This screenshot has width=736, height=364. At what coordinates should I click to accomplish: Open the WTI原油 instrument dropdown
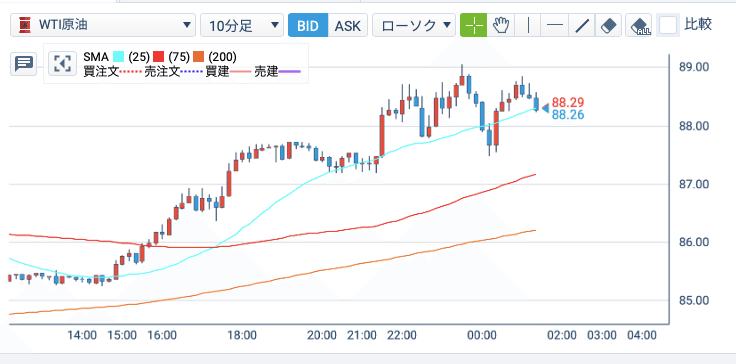click(103, 25)
